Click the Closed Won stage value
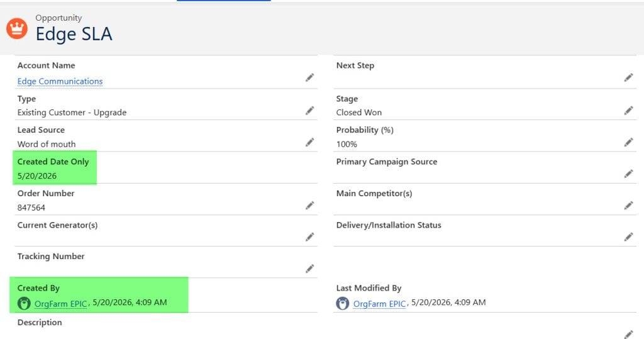Screen dimensions: 644x339 pos(359,113)
